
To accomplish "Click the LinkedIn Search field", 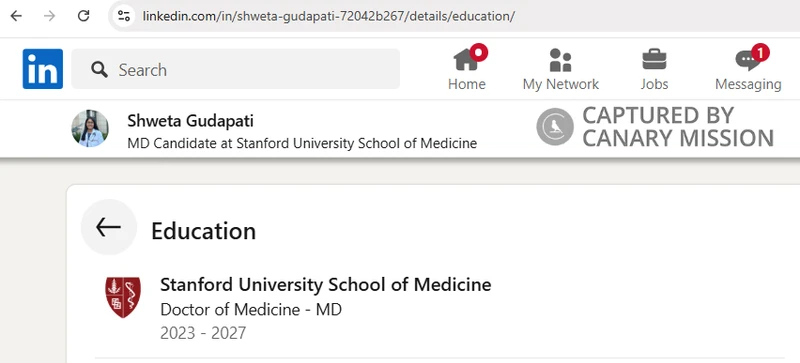I will point(235,69).
